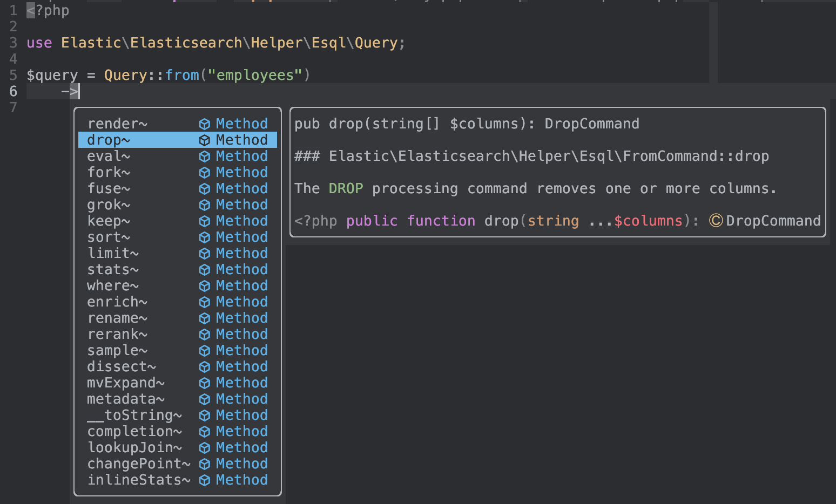The width and height of the screenshot is (836, 504).
Task: Click the Method cube icon beside drop~
Action: [x=205, y=140]
